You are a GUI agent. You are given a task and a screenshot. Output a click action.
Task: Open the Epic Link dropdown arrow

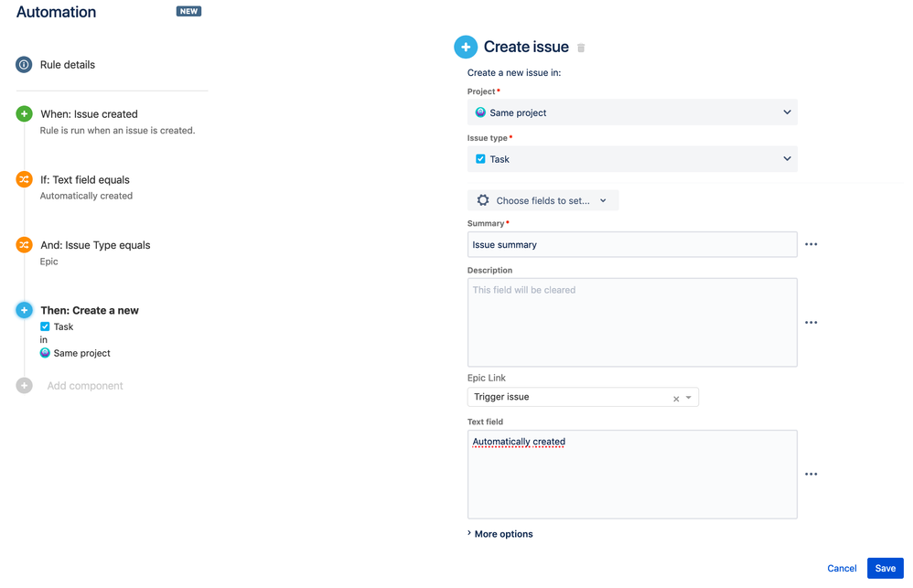tap(689, 398)
